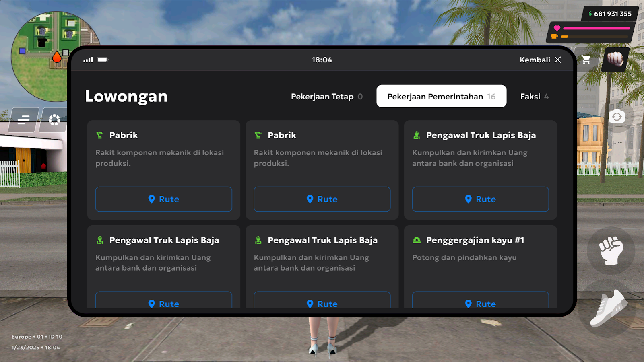Click Rute on the first Pabrik card
The width and height of the screenshot is (644, 362).
coord(164,199)
